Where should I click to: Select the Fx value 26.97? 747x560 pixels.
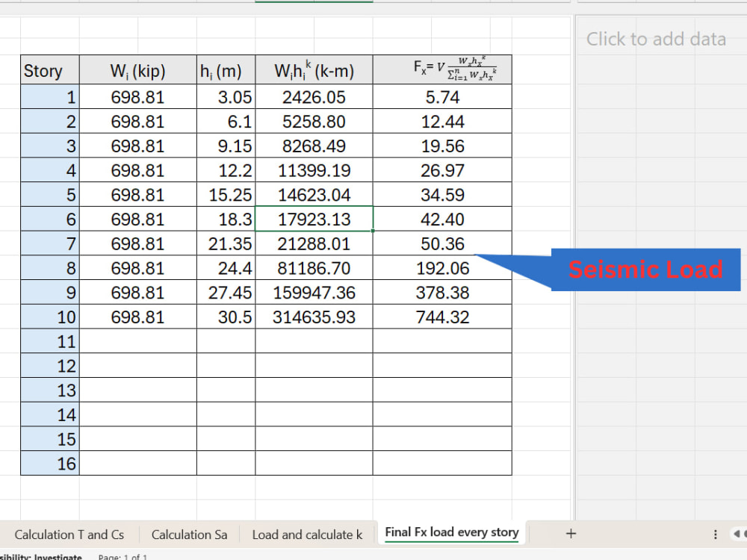tap(442, 170)
